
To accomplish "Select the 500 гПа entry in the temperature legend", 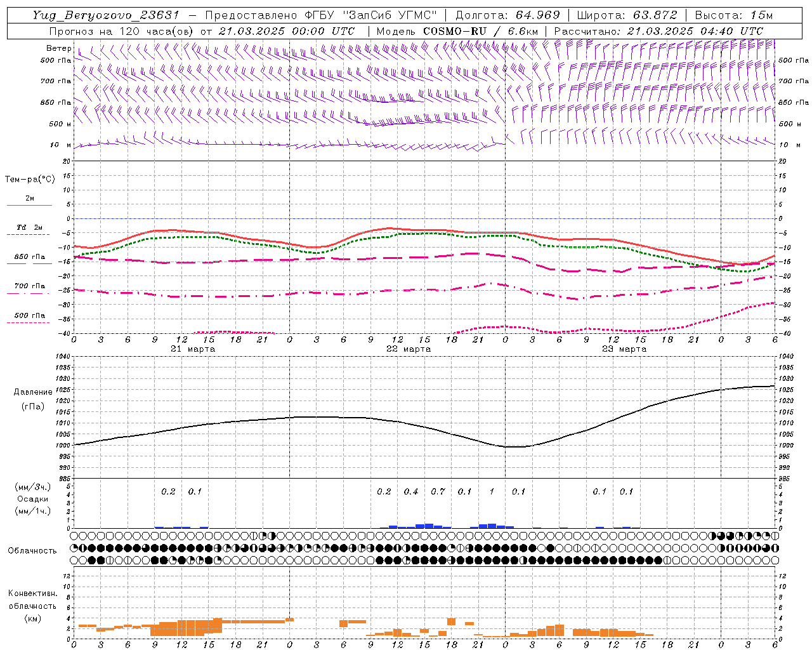I will [x=30, y=315].
